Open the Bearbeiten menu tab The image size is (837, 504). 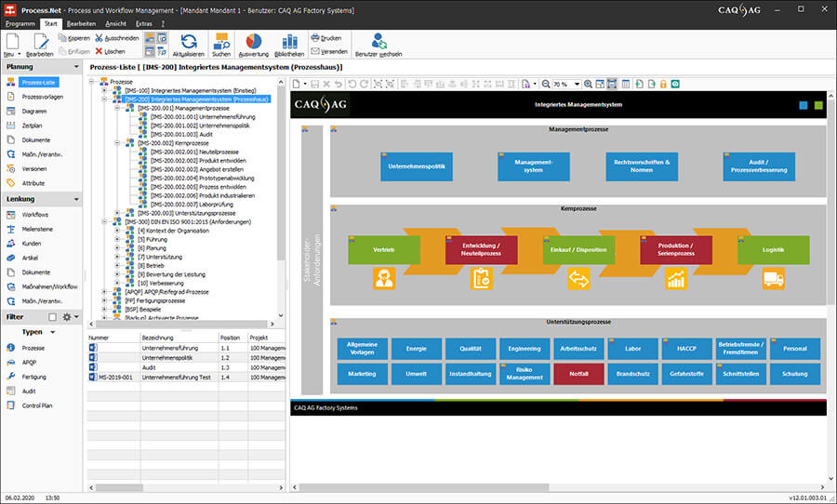[81, 23]
